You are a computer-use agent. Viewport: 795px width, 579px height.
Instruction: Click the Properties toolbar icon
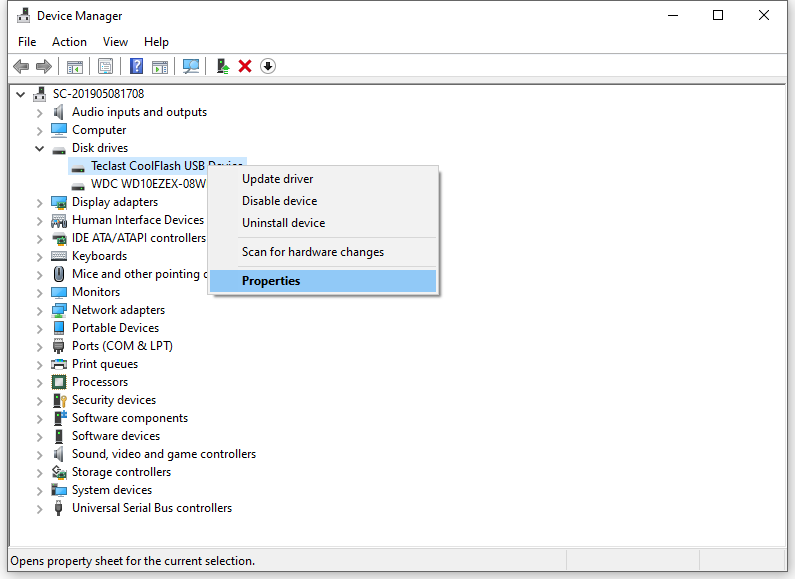105,66
